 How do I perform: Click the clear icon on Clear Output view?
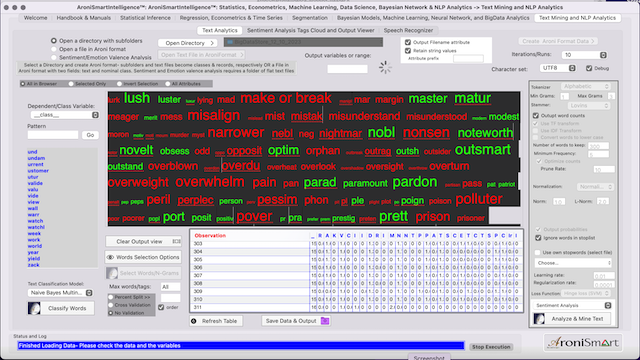point(176,241)
